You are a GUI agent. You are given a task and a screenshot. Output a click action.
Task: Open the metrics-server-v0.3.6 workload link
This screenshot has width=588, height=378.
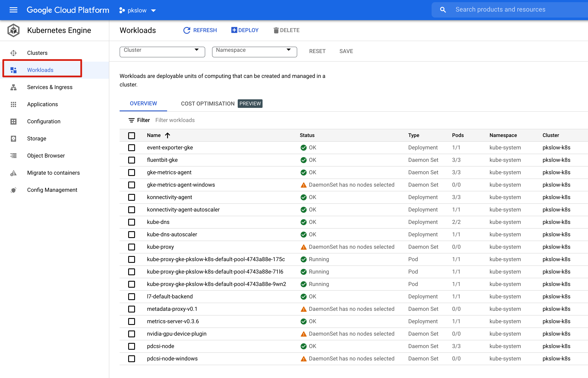click(x=173, y=321)
